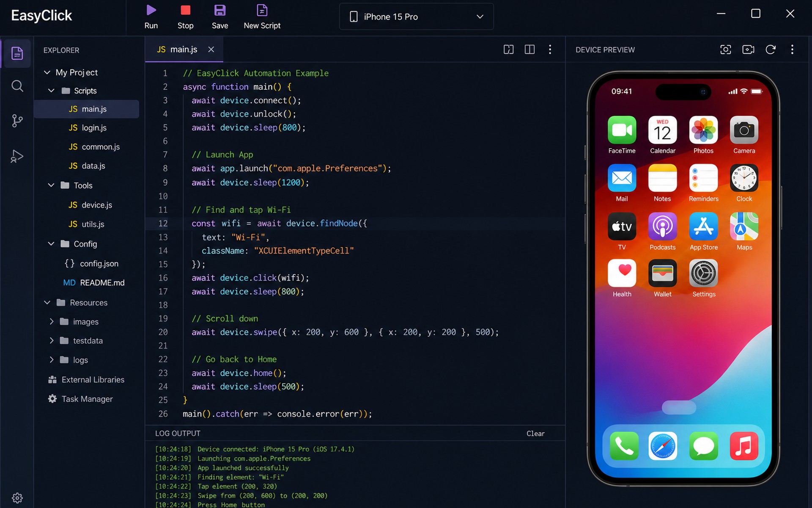
Task: Save the current file
Action: 220,17
